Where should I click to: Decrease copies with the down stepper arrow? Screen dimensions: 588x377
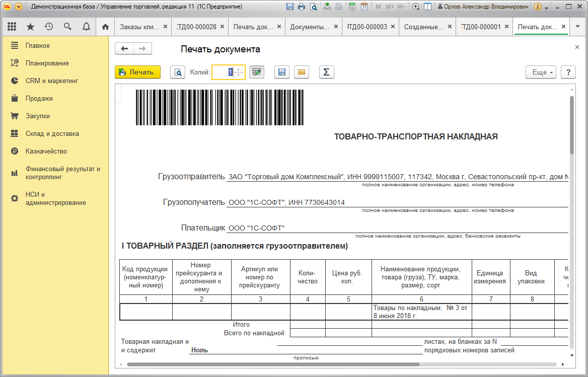pyautogui.click(x=239, y=75)
